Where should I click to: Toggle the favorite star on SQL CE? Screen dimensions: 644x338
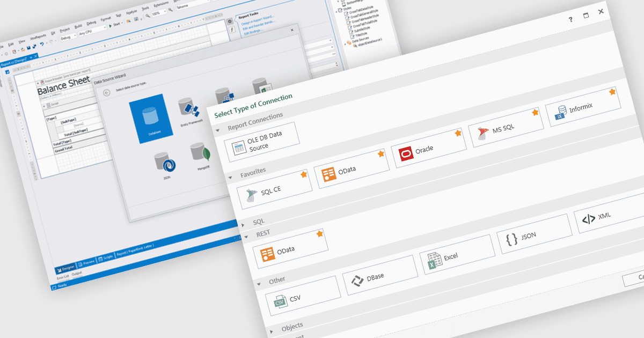[x=304, y=174]
